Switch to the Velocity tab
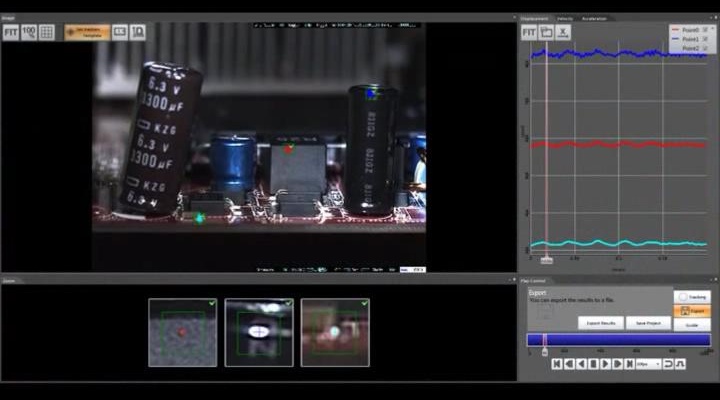Screen dimensions: 720x400 click(565, 18)
